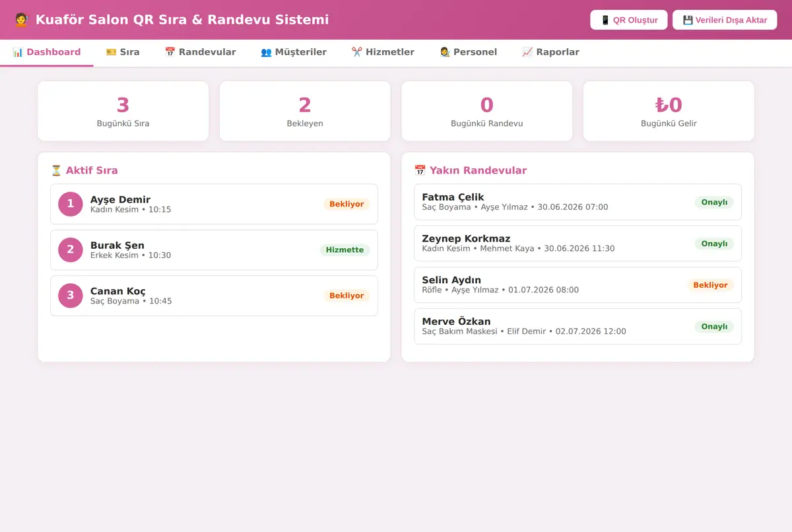Click the Yakın Randevular heading
The width and height of the screenshot is (792, 532).
(471, 170)
